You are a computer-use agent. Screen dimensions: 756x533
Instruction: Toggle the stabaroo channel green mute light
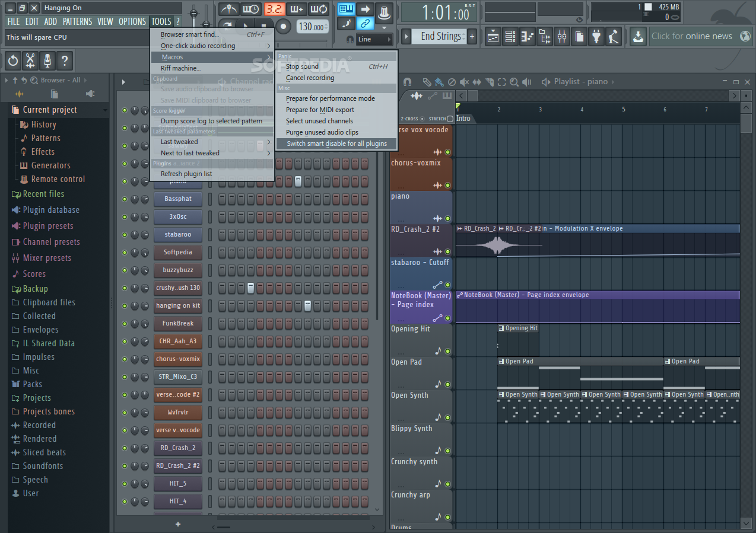tap(125, 235)
